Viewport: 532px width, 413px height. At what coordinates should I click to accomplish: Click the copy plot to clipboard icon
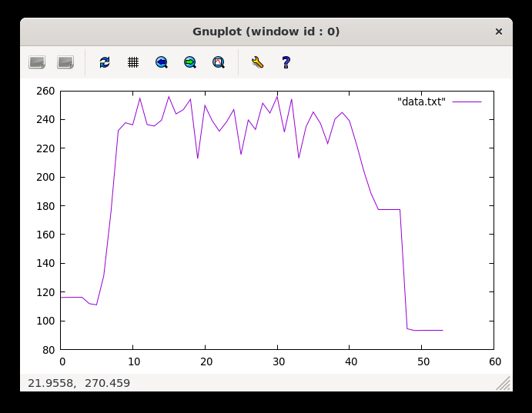[x=37, y=62]
